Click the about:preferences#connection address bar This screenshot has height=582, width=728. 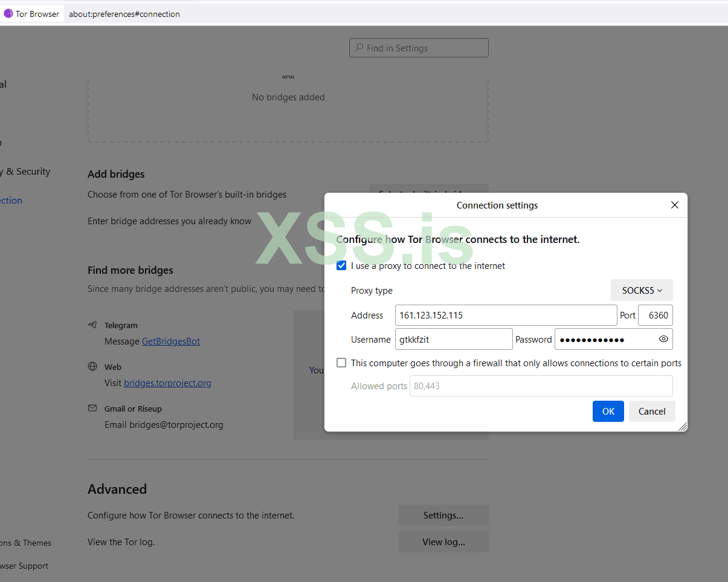click(124, 14)
